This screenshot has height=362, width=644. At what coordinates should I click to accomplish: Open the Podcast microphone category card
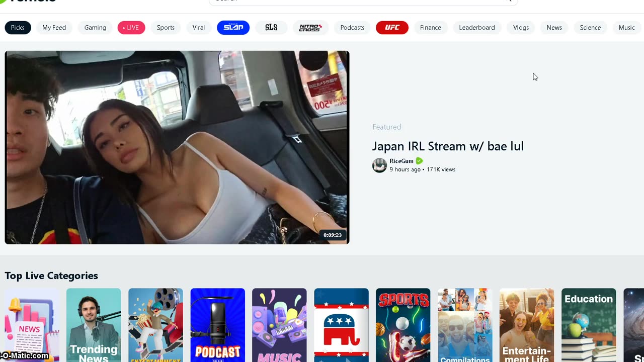point(217,325)
